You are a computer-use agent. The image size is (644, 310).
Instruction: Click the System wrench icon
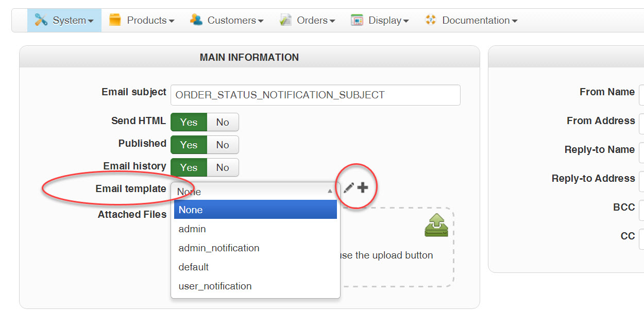[x=41, y=20]
